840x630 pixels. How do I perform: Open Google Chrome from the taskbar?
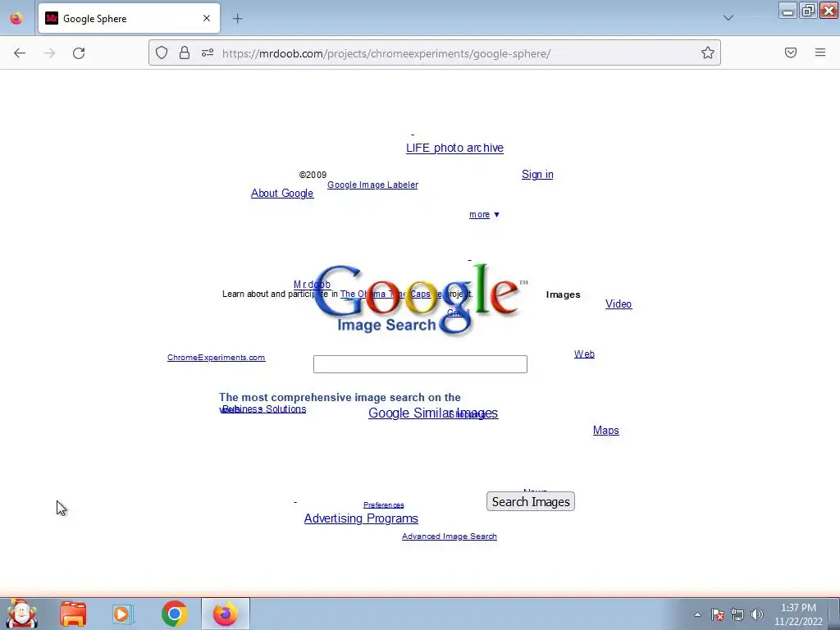(174, 614)
